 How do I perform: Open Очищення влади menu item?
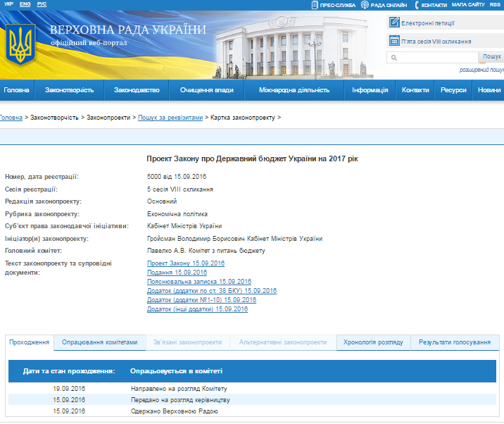207,90
